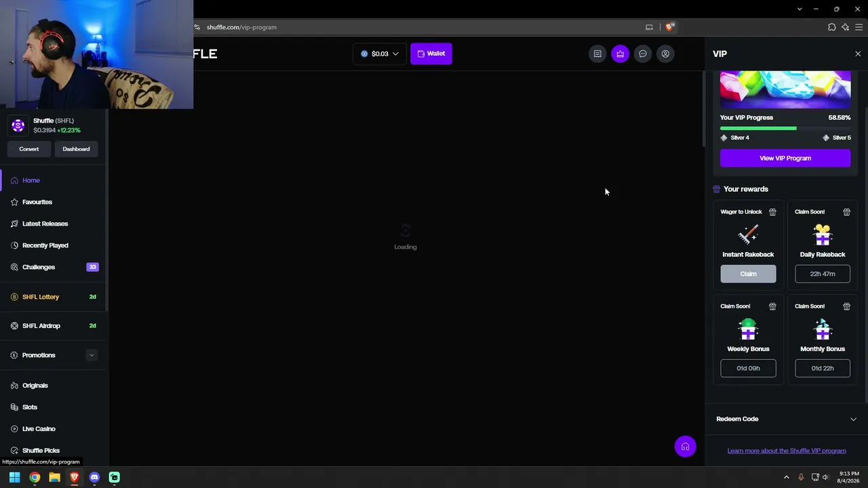Click the Instant Rakeback rake image

pos(748,235)
